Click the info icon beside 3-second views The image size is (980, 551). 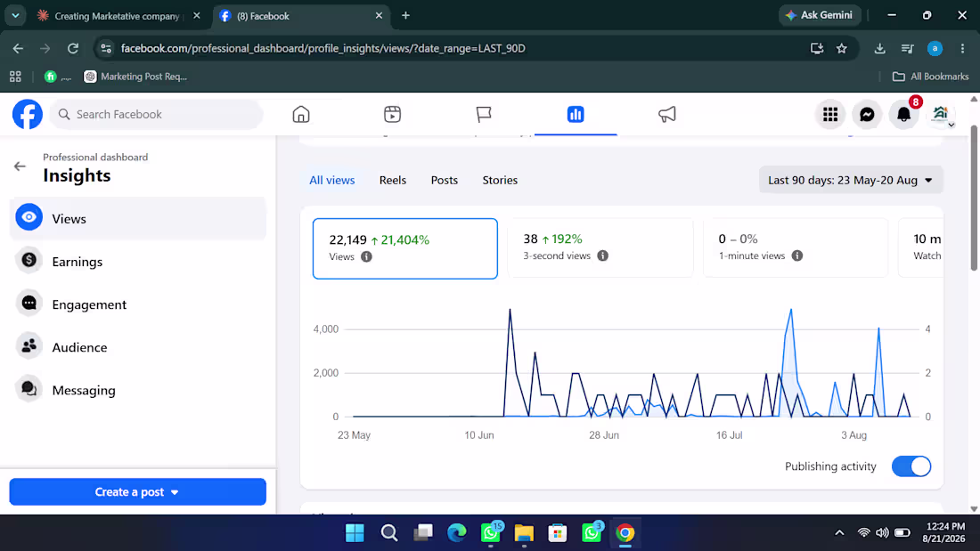click(x=602, y=255)
